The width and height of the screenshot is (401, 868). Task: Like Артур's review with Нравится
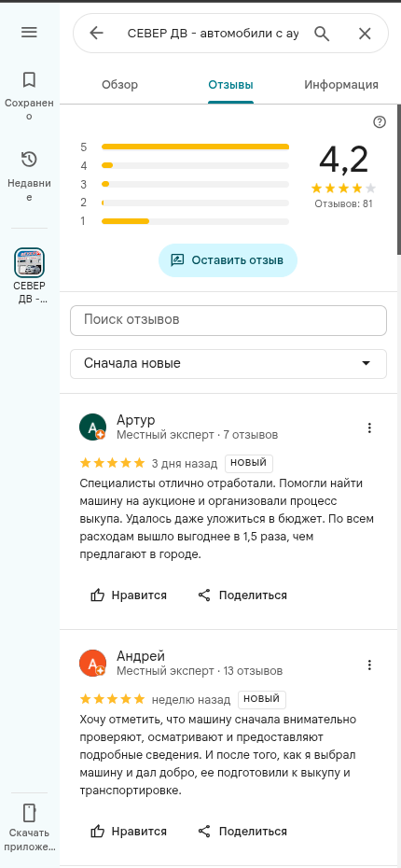click(129, 595)
